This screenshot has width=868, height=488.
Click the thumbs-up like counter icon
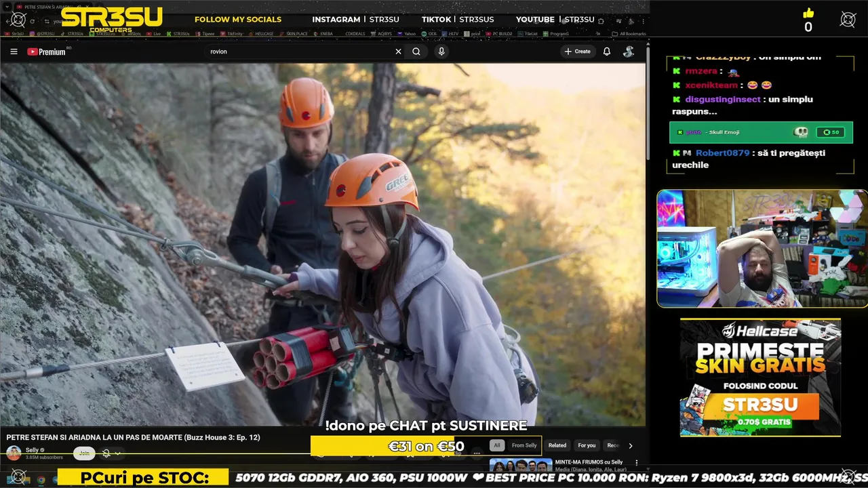tap(808, 13)
